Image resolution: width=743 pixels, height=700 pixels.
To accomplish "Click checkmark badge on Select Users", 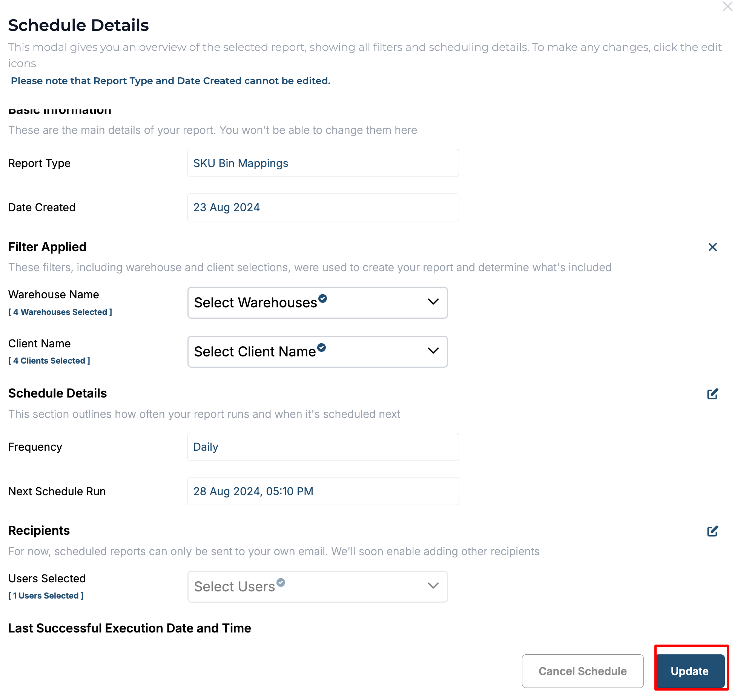I will (281, 583).
